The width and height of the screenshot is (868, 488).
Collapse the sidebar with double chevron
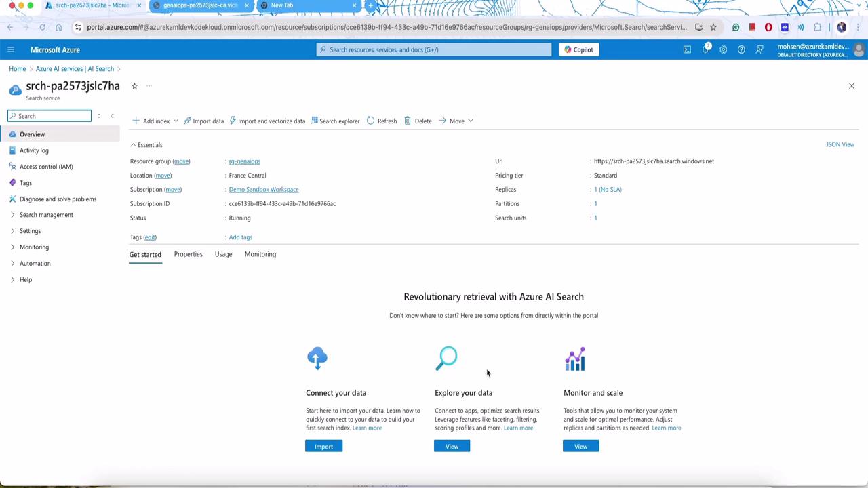112,116
